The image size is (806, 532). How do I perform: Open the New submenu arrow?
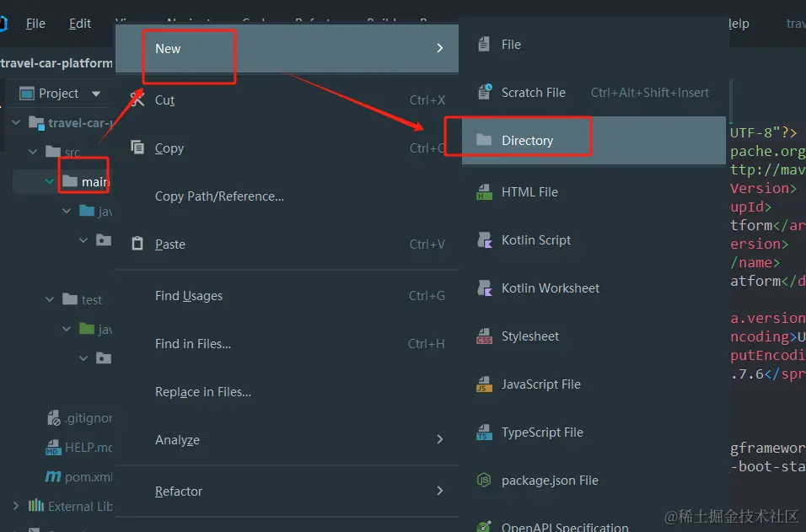pos(440,48)
